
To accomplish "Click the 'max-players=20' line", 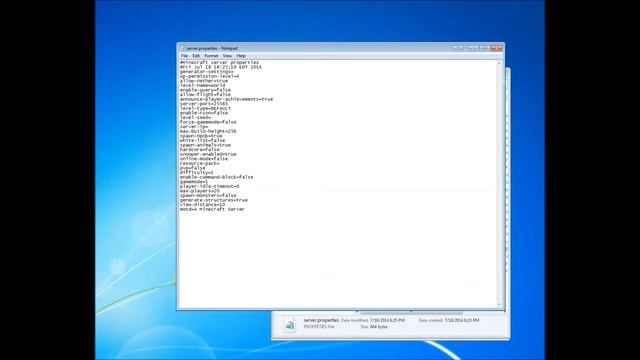I will coord(200,191).
